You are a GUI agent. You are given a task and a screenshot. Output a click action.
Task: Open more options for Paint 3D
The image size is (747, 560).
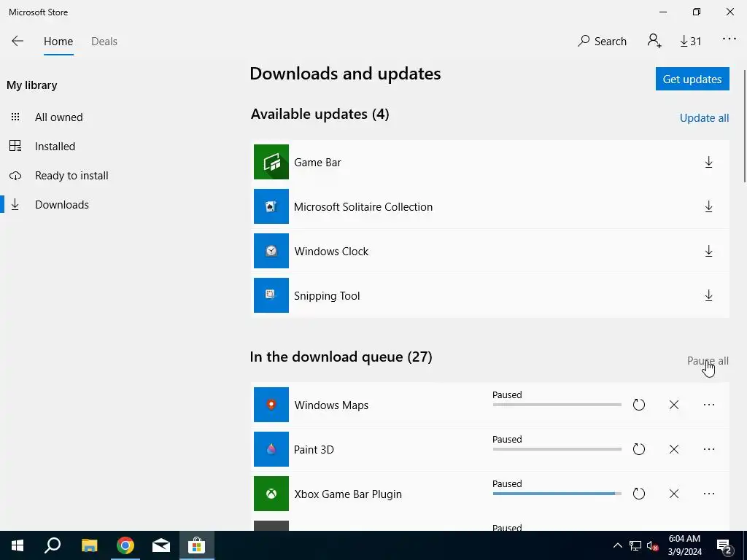pyautogui.click(x=709, y=449)
